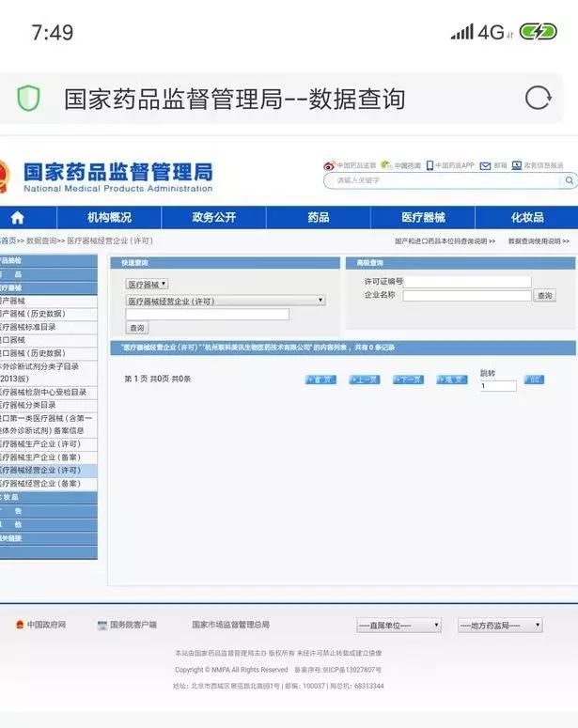Open 数据查询使用说明 link

539,241
